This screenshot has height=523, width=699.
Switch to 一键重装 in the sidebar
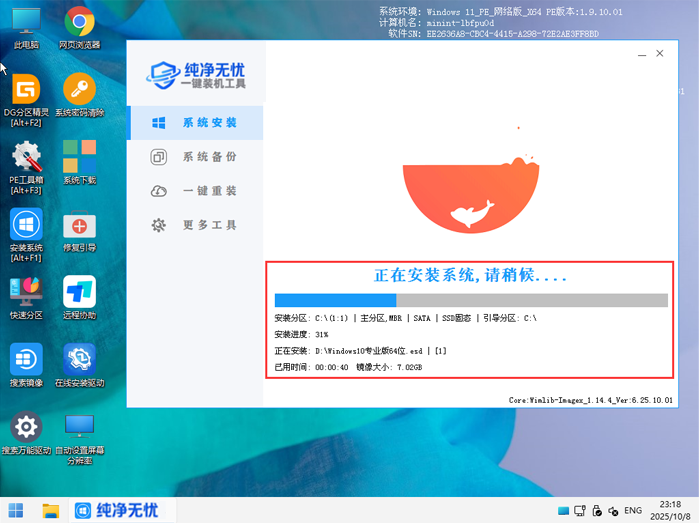(x=196, y=191)
